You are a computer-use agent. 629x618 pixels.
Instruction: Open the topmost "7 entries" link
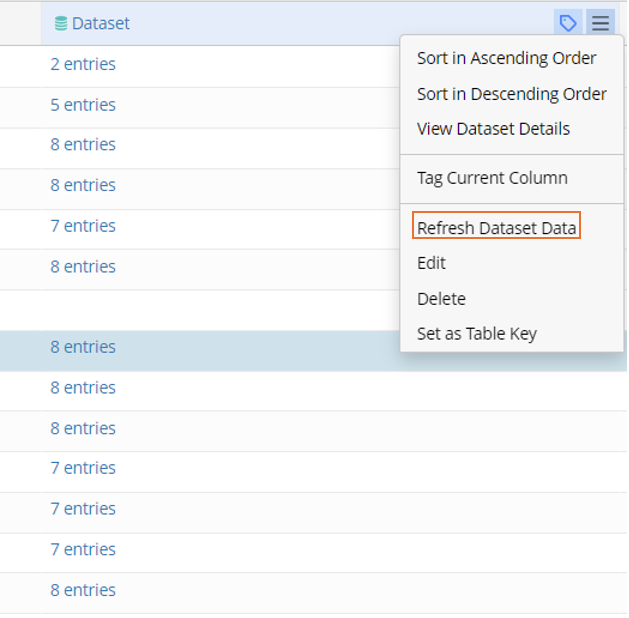point(83,226)
